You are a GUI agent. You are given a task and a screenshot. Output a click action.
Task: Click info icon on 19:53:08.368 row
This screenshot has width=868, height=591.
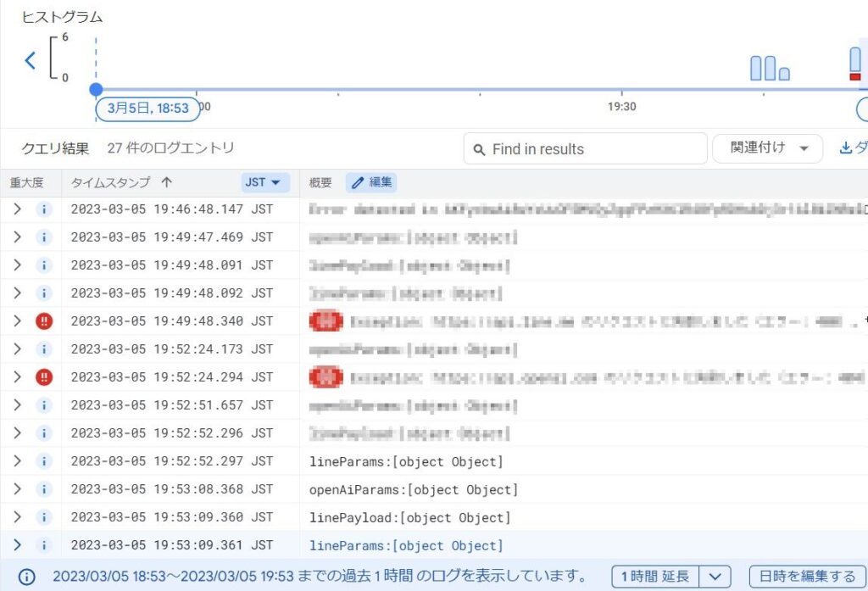[44, 489]
